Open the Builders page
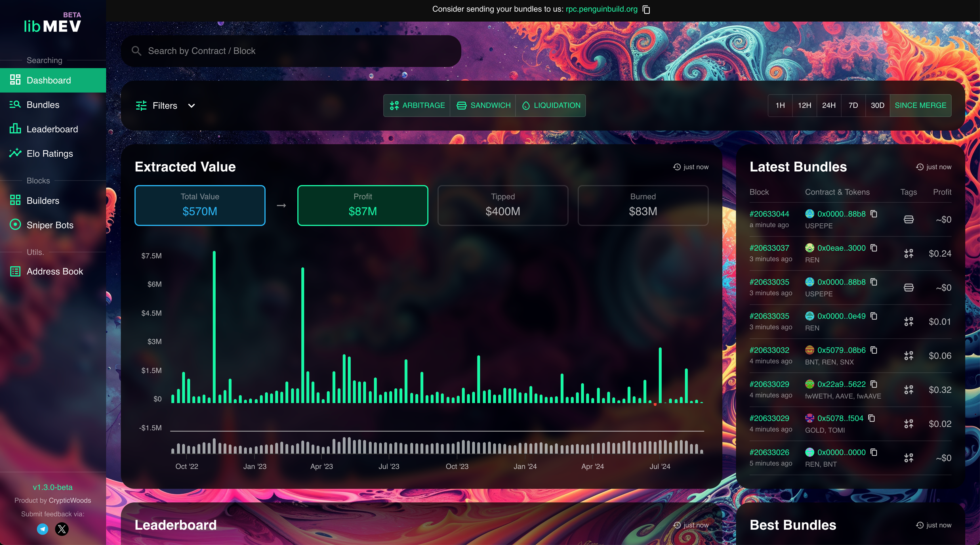This screenshot has width=980, height=545. 53,201
